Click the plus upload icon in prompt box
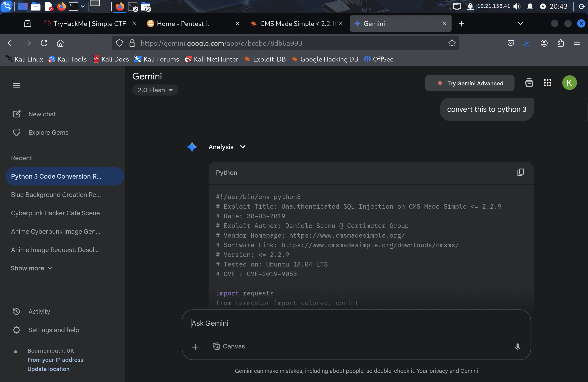Screen dimensions: 588x382 coord(195,347)
